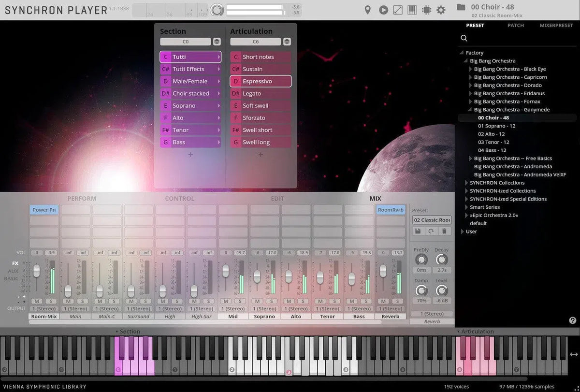Open the CPU chip engine icon

coord(426,10)
